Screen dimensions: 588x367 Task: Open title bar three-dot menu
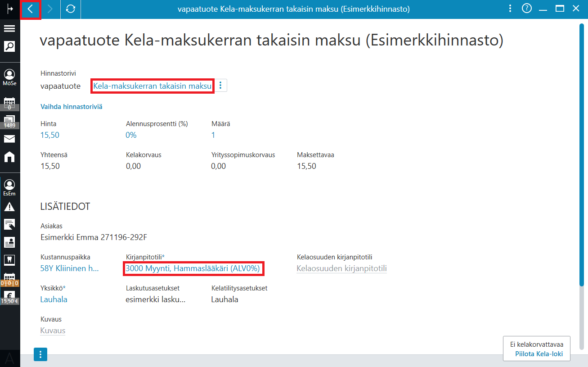[x=510, y=9]
